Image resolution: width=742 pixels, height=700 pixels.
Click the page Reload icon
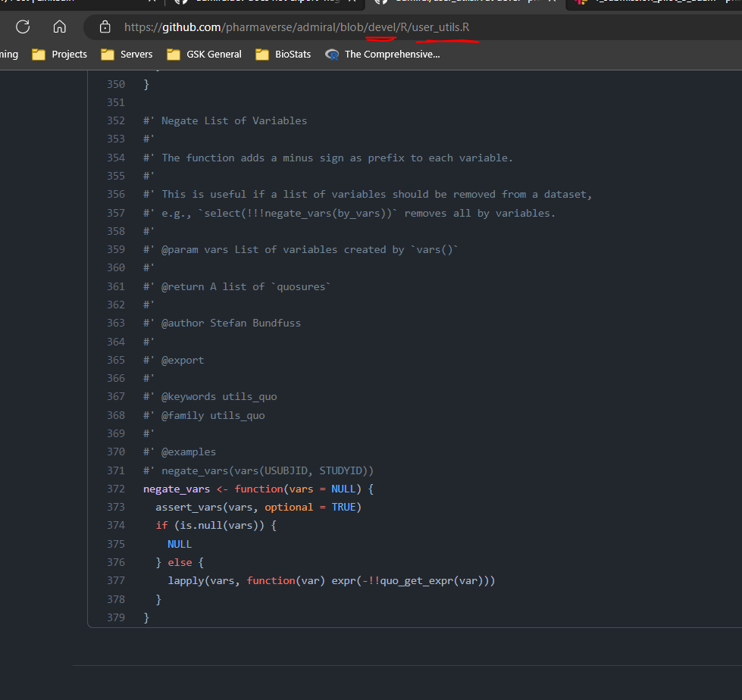pyautogui.click(x=23, y=27)
